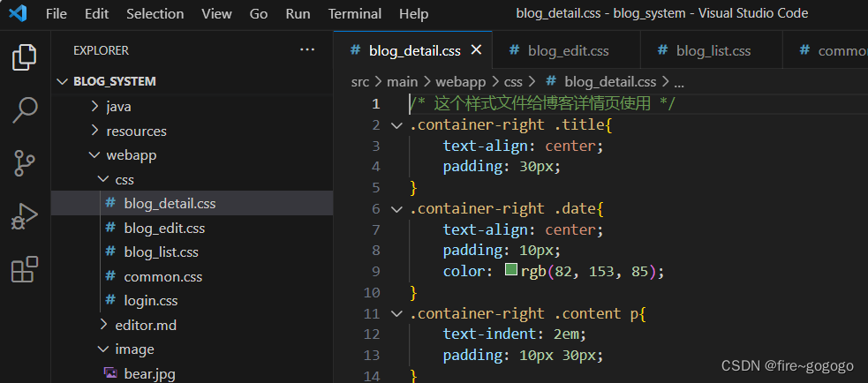This screenshot has height=383, width=868.
Task: Open the Go menu
Action: click(x=259, y=14)
